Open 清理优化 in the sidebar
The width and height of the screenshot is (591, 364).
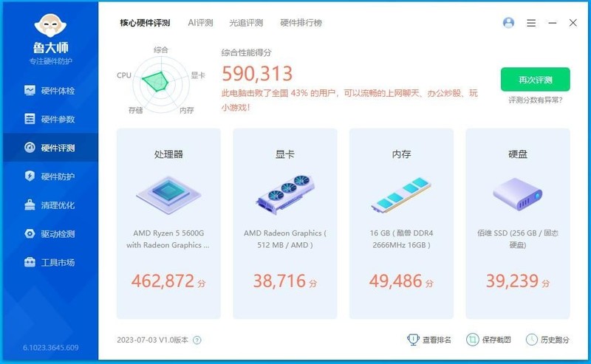(49, 205)
